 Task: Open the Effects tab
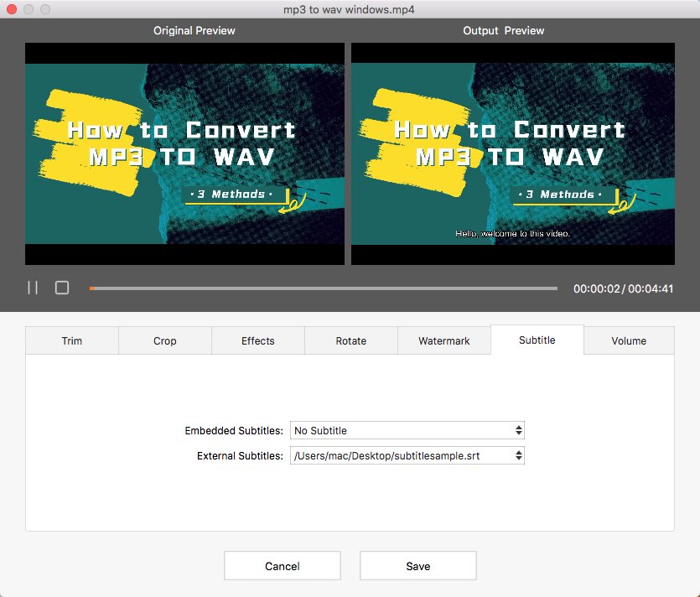pos(257,340)
